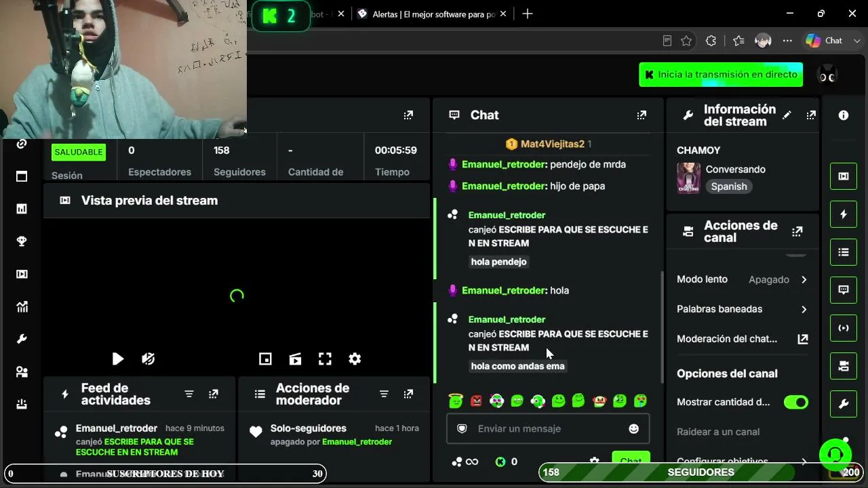Open the Spanish language tag
The image size is (868, 488).
tap(729, 186)
